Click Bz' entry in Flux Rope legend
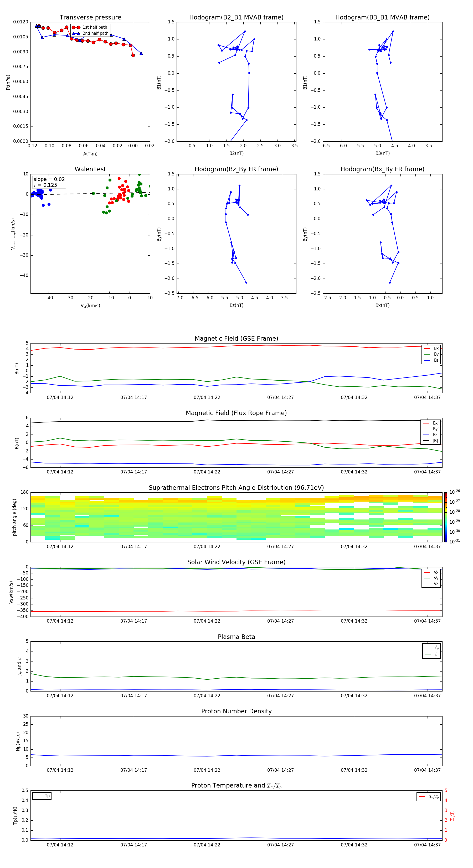The width and height of the screenshot is (473, 868). point(431,435)
